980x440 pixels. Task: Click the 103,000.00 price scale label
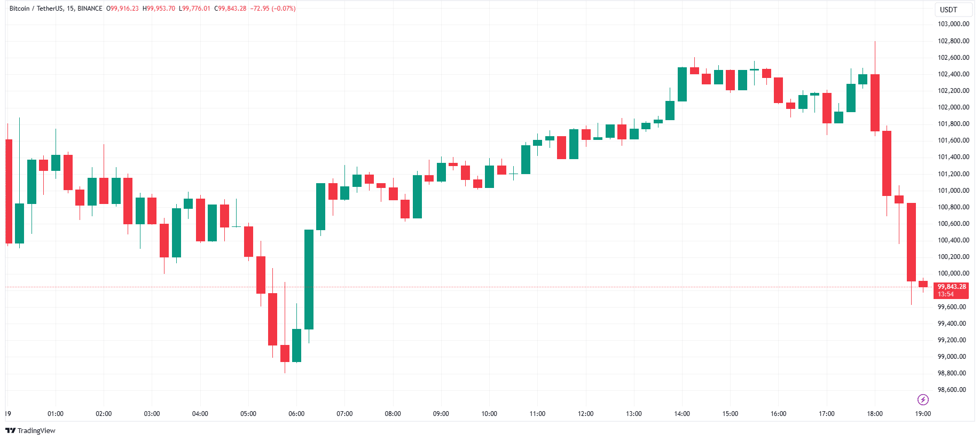point(953,24)
